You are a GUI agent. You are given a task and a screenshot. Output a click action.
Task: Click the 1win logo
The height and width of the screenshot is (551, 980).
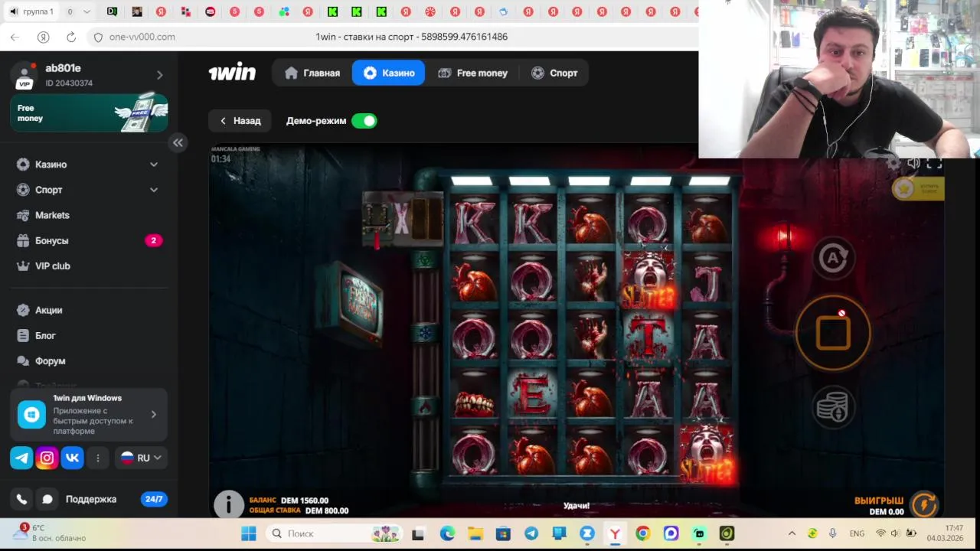point(232,72)
